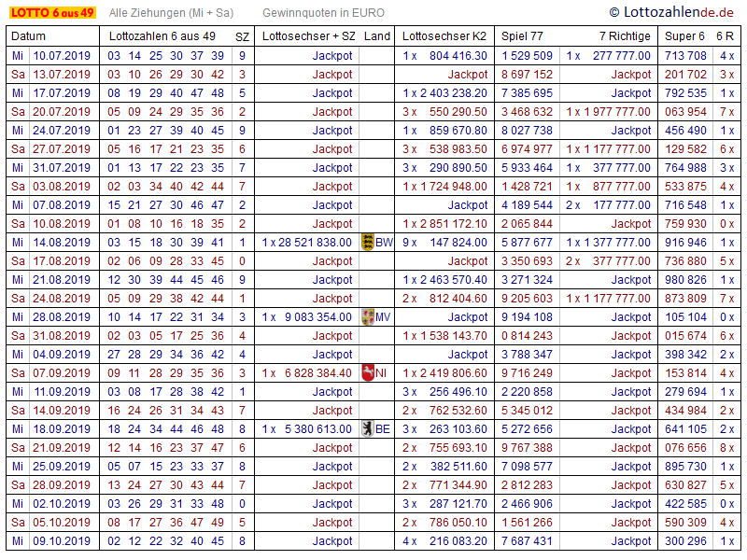
Task: Click the Land column header
Action: 377,36
